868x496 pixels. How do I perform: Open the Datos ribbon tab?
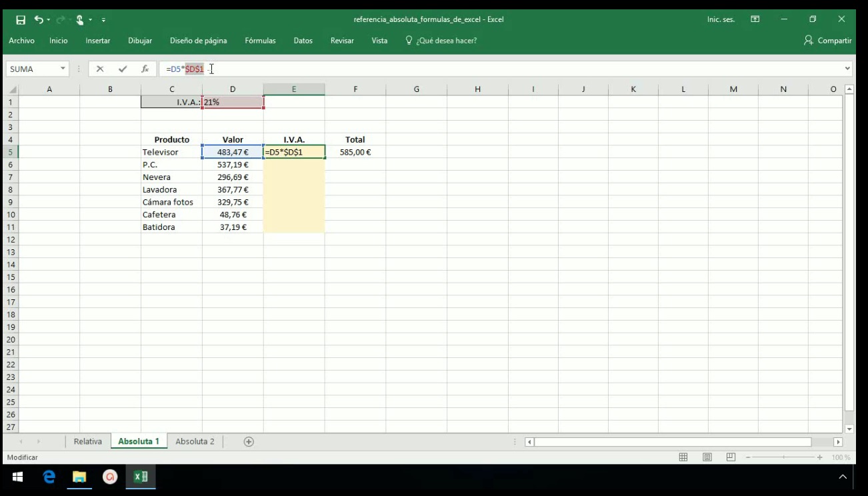point(303,41)
